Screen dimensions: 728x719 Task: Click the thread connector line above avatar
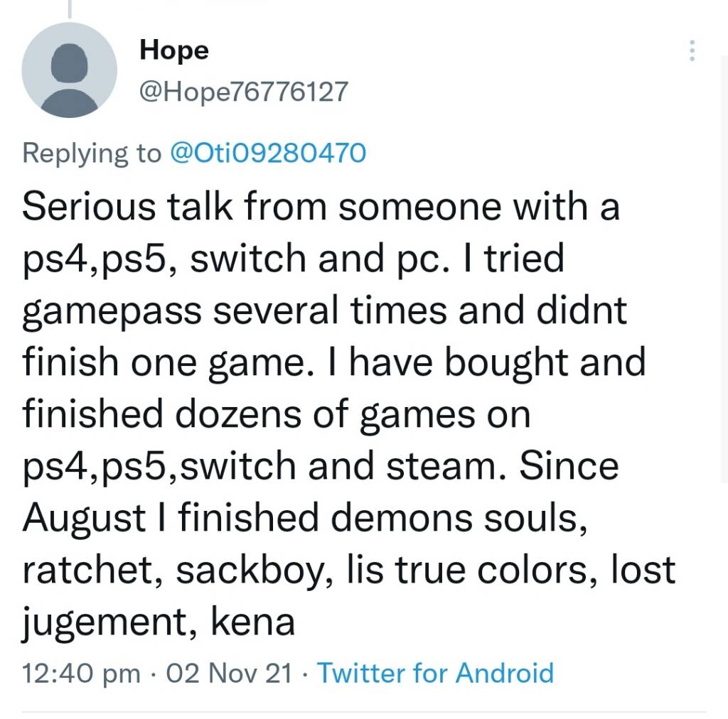69,9
